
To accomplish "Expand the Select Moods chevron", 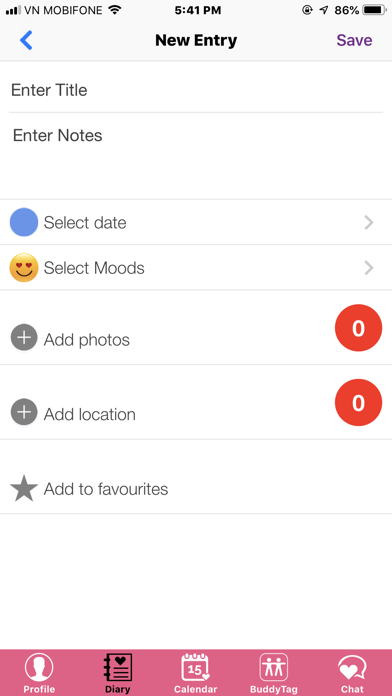I will [x=369, y=268].
